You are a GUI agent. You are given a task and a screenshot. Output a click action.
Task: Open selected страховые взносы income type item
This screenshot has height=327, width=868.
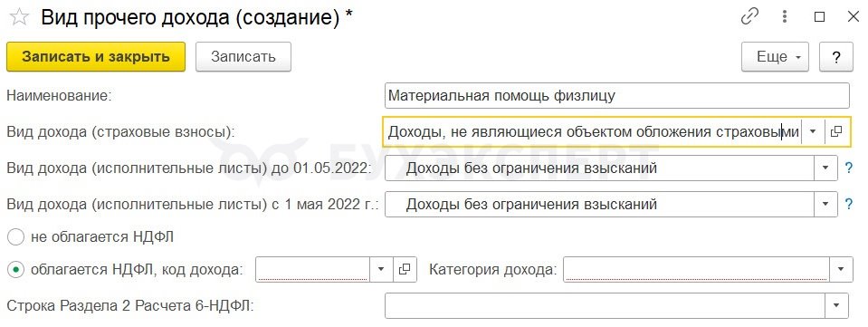(836, 131)
